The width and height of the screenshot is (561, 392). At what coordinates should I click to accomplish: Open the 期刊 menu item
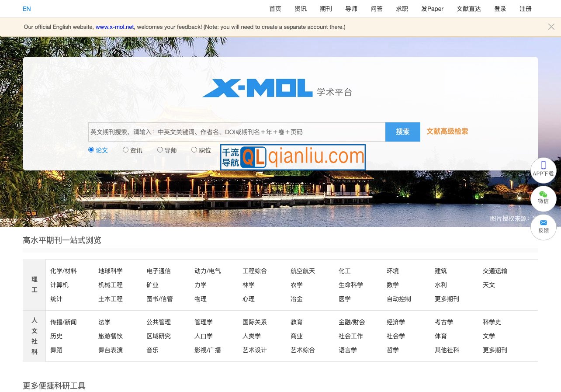tap(326, 9)
